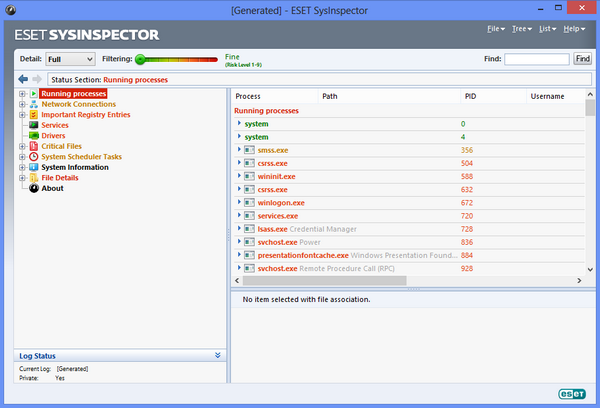
Task: Select svchost.exe Remote Procedure Call row
Action: pyautogui.click(x=409, y=268)
